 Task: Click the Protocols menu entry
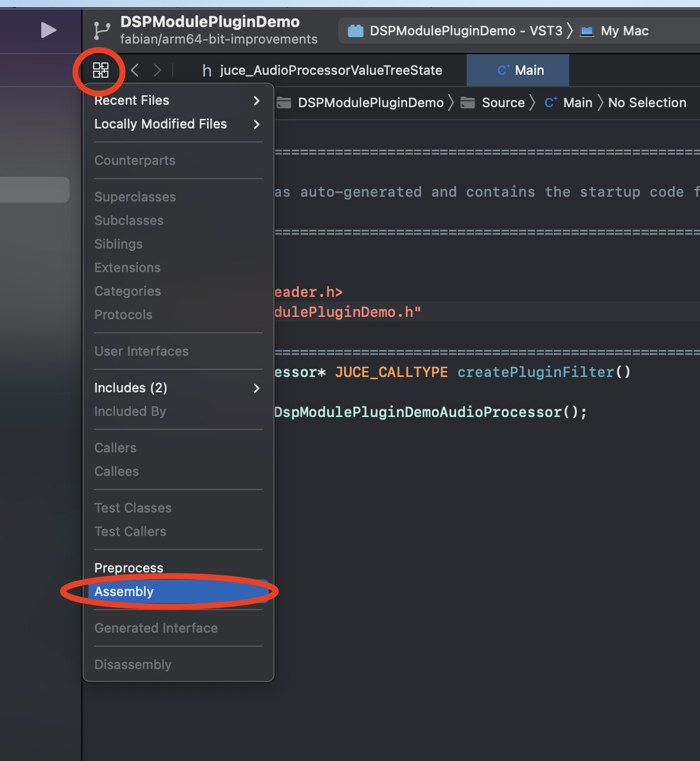pyautogui.click(x=179, y=315)
